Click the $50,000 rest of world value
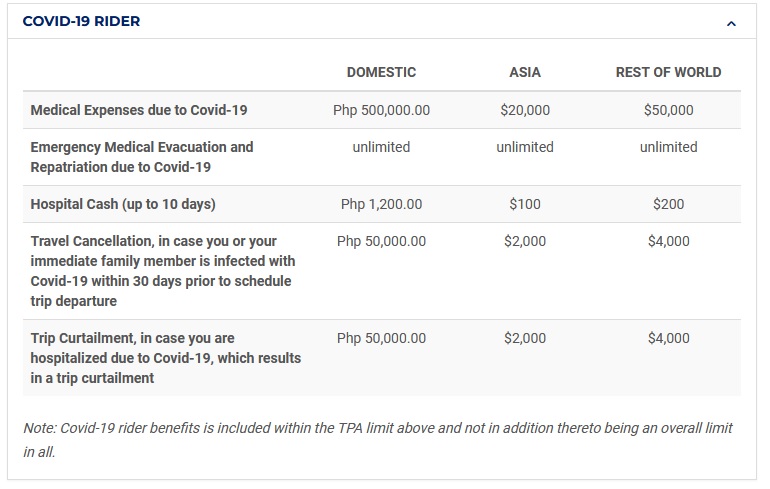 [668, 110]
